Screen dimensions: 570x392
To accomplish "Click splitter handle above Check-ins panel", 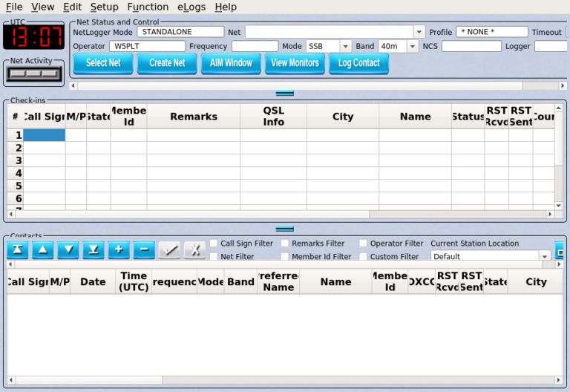I will [x=285, y=94].
